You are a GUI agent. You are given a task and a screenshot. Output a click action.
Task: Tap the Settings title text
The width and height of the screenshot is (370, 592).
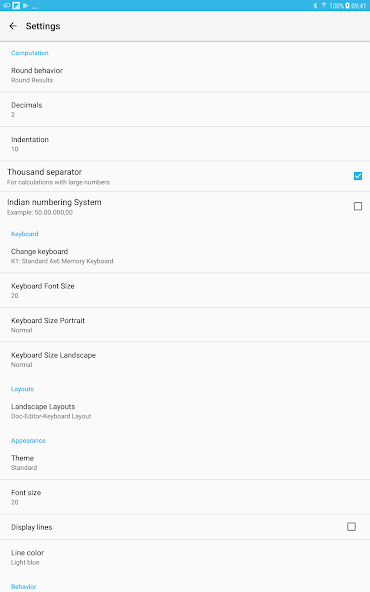pyautogui.click(x=43, y=26)
